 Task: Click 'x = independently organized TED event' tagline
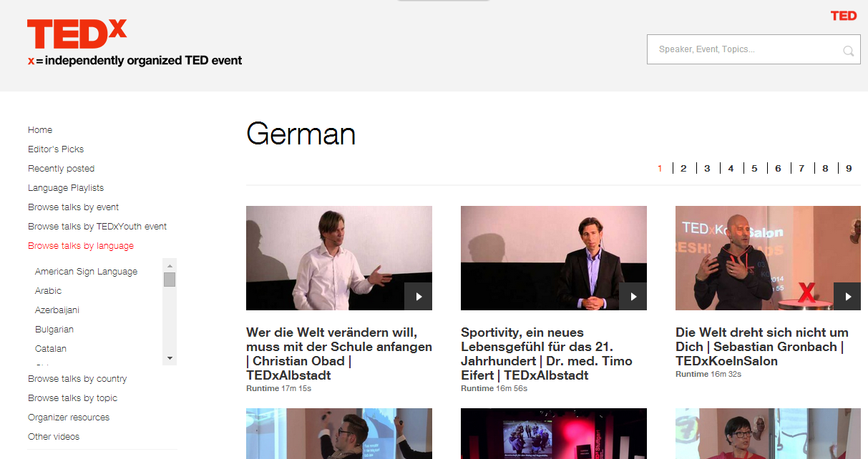coord(135,61)
